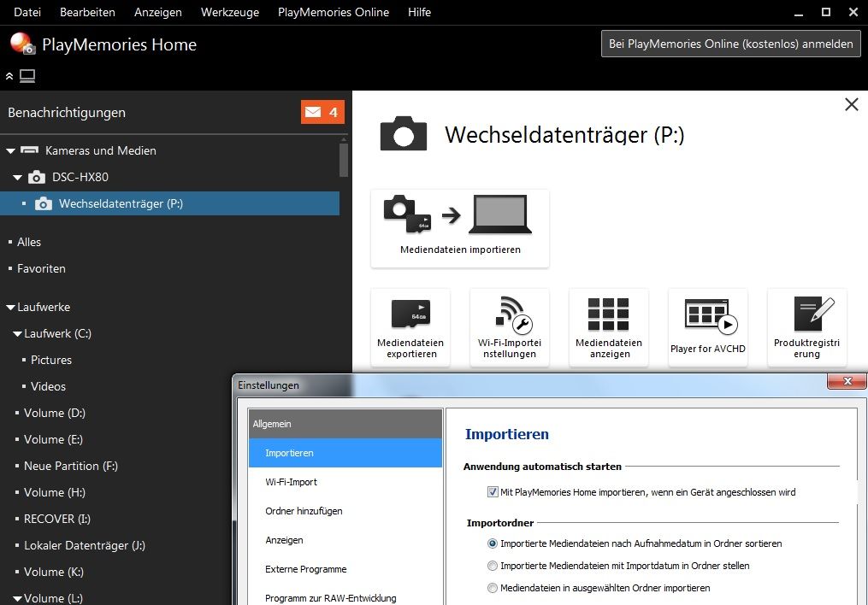Uncheck Mit PlayMemories Home importieren checkbox
Viewport: 868px width, 605px height.
point(493,492)
